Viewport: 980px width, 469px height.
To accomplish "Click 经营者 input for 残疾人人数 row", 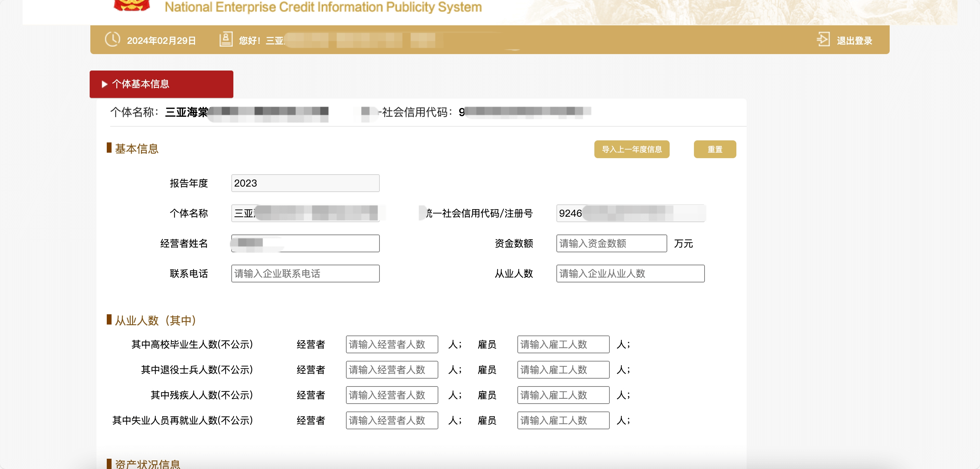I will [x=391, y=395].
